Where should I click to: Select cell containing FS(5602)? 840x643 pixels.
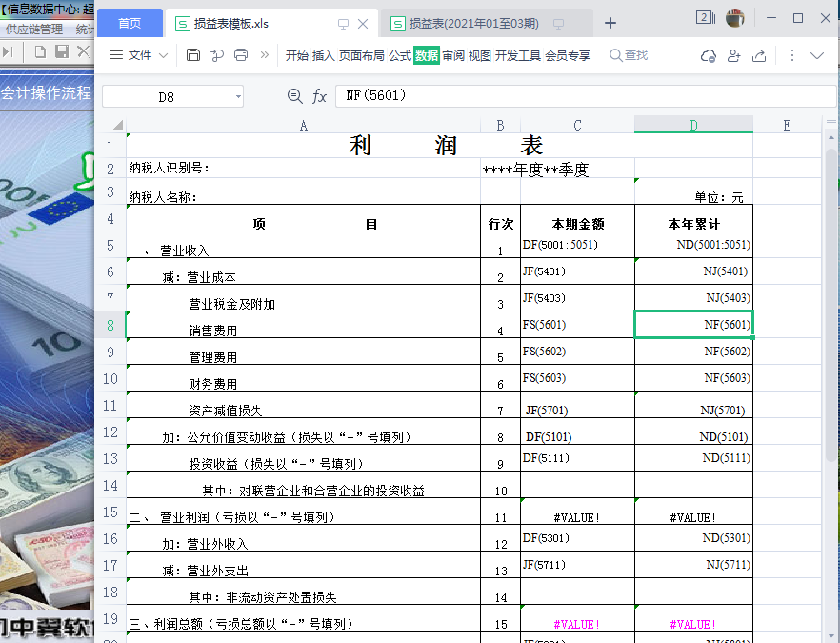coord(577,352)
